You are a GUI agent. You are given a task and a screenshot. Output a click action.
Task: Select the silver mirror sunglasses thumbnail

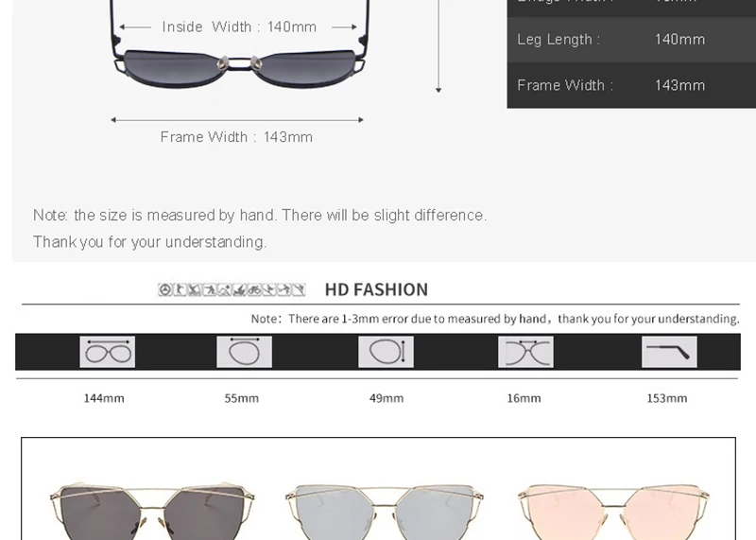[x=385, y=512]
